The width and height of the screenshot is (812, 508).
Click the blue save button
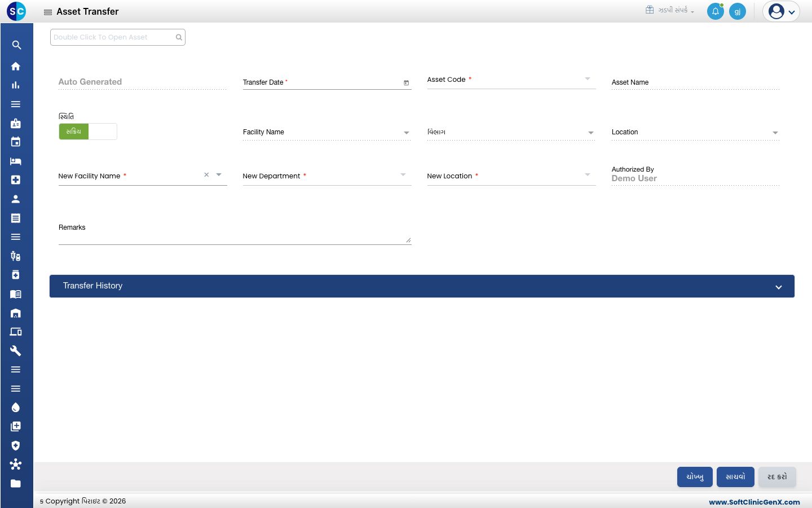tap(735, 477)
